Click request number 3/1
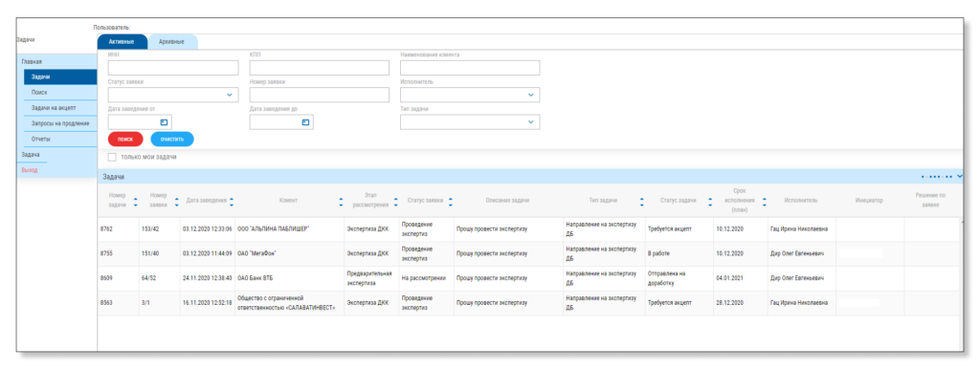 [145, 303]
